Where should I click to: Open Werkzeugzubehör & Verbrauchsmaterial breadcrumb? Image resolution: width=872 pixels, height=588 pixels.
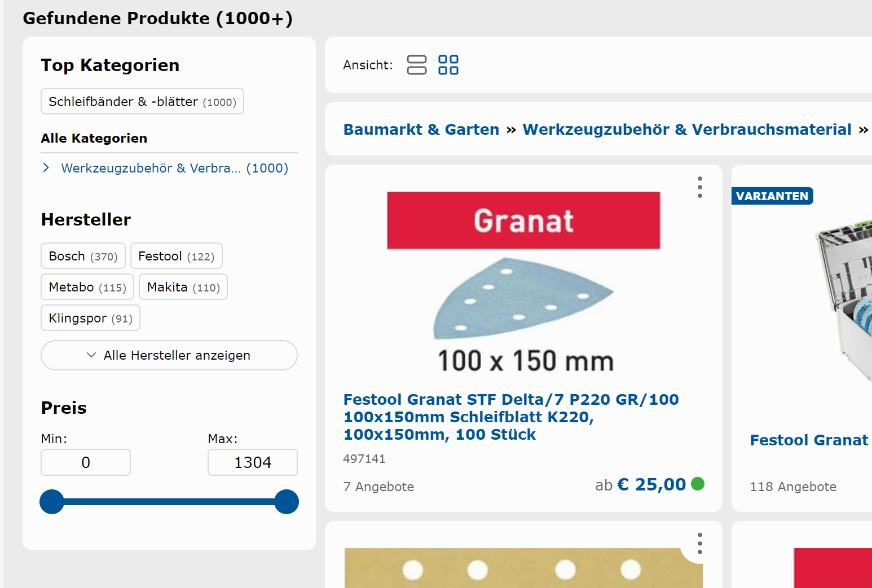click(687, 130)
